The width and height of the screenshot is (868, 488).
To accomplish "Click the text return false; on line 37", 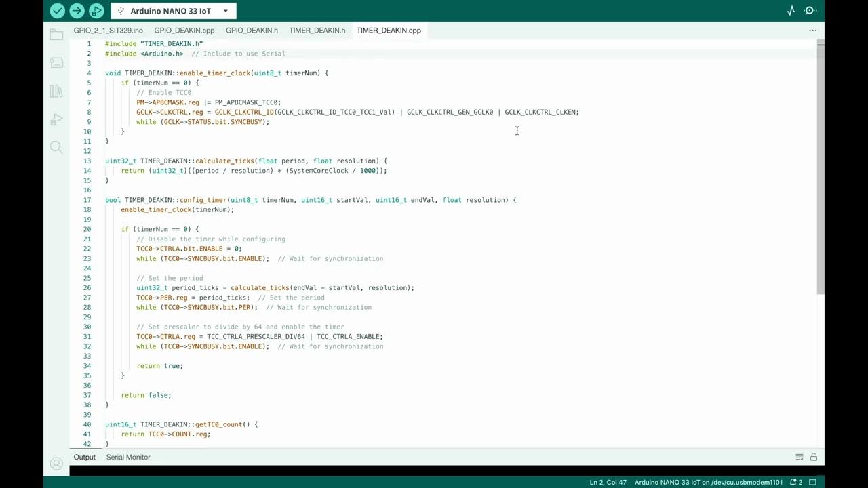I will tap(146, 395).
